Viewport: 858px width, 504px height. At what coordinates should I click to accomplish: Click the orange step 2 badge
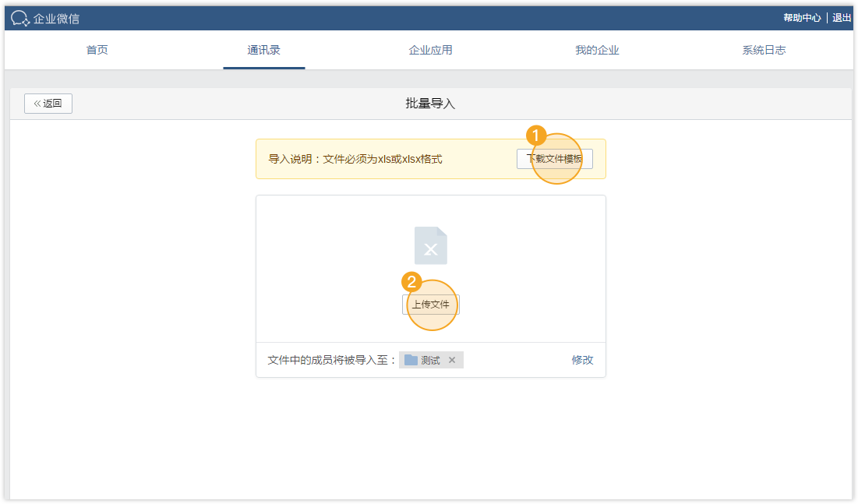[x=411, y=281]
